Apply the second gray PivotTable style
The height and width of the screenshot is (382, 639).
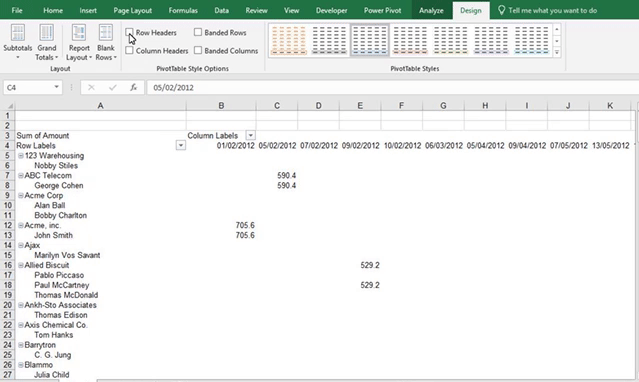click(329, 40)
